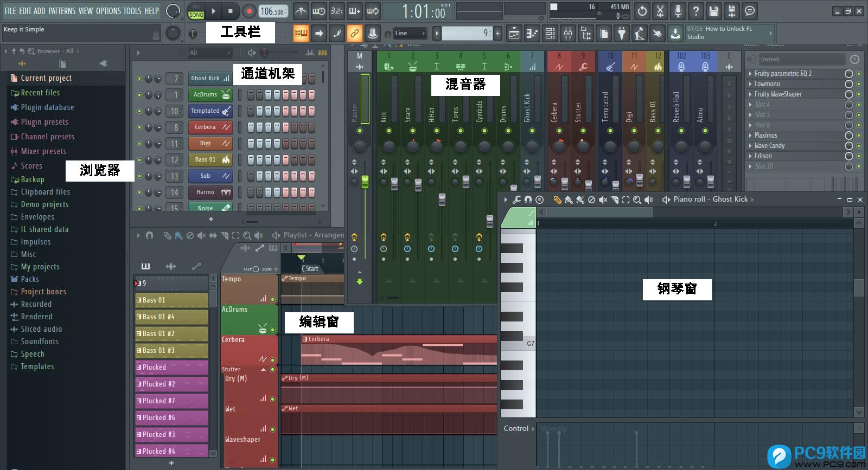Add a channel with the plus button
This screenshot has width=868, height=470.
211,219
